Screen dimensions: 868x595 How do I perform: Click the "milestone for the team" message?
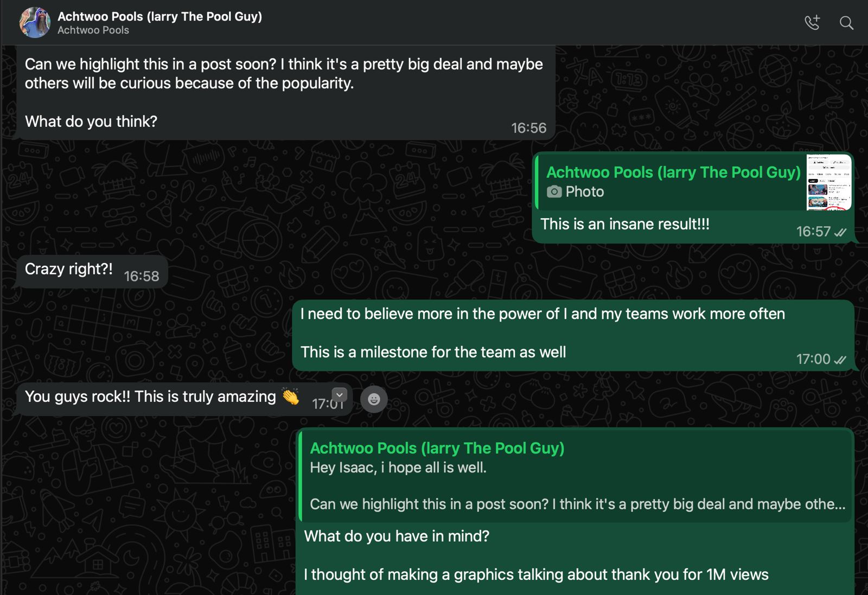tap(433, 352)
